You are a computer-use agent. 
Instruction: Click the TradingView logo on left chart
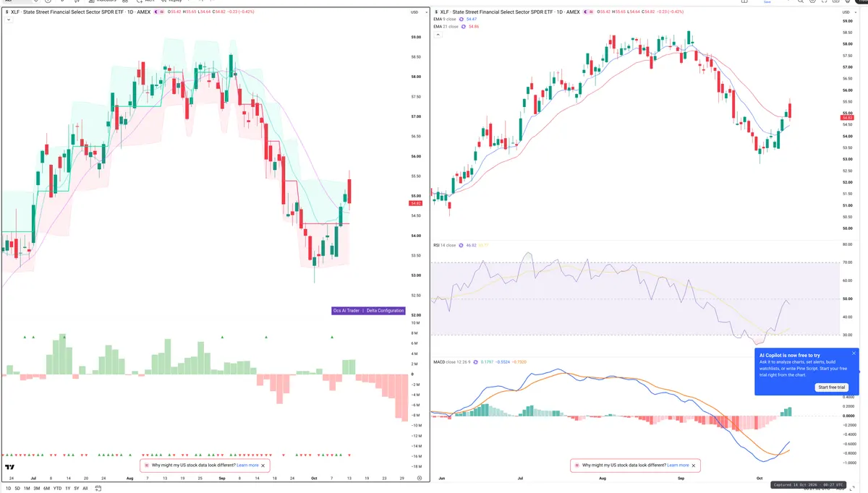pos(10,467)
